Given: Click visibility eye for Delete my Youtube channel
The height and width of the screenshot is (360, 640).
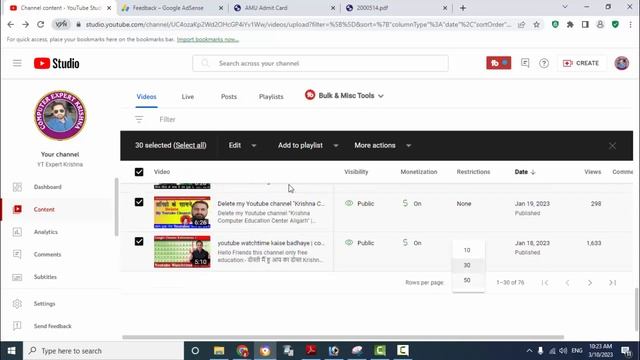Looking at the screenshot, I should click(349, 203).
